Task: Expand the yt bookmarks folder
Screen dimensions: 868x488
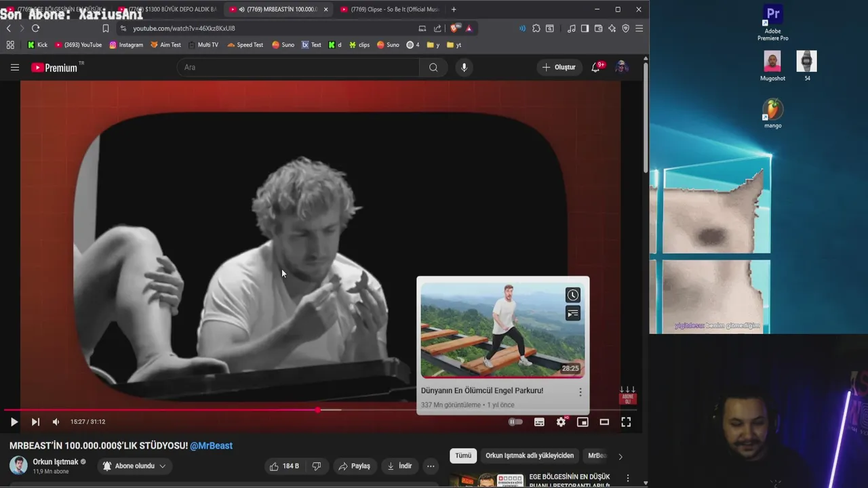Action: click(454, 45)
